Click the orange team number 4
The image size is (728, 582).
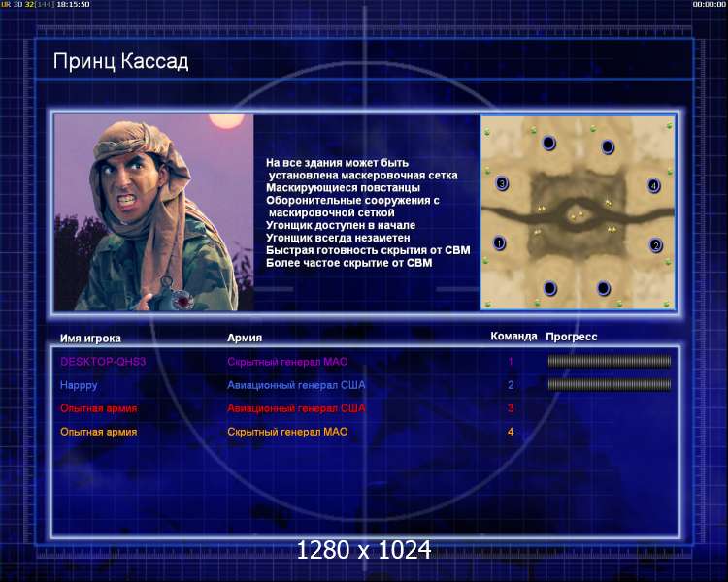click(x=511, y=432)
